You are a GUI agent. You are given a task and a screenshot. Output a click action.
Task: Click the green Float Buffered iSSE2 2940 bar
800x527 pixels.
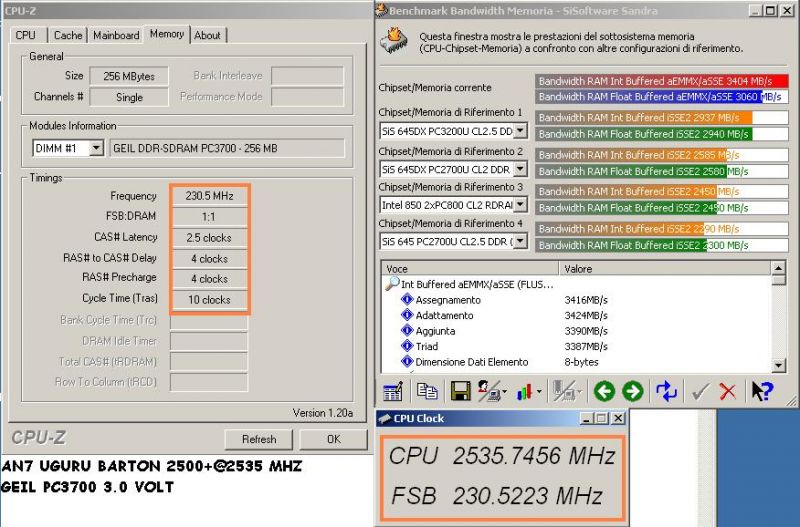662,134
